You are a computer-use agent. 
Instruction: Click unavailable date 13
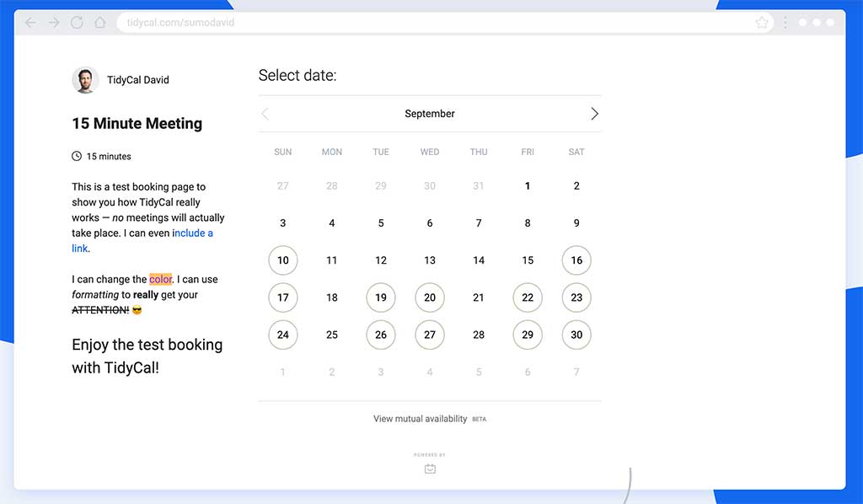430,260
